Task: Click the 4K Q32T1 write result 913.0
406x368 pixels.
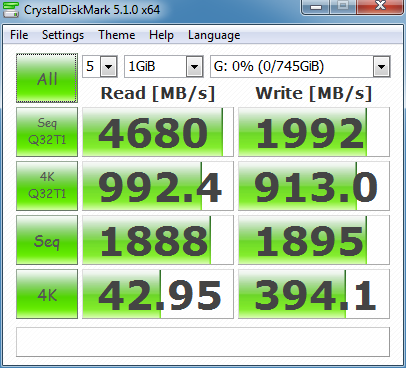Action: click(x=314, y=186)
